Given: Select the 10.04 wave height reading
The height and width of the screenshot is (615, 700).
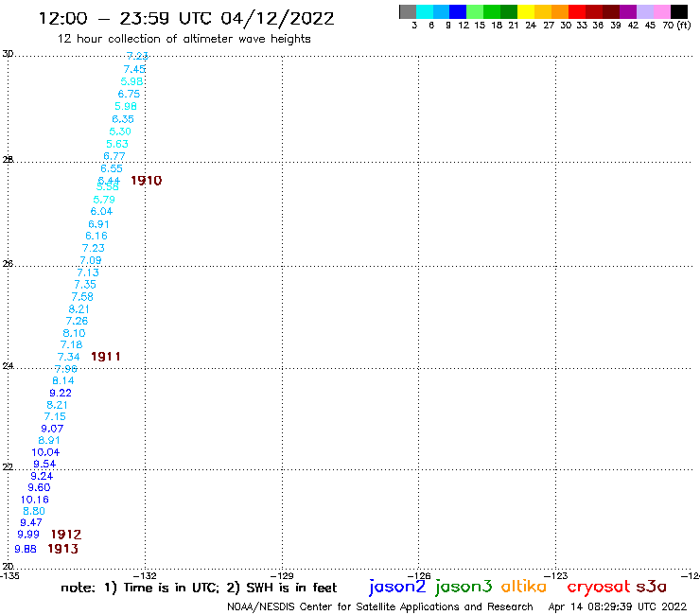Looking at the screenshot, I should pos(45,452).
